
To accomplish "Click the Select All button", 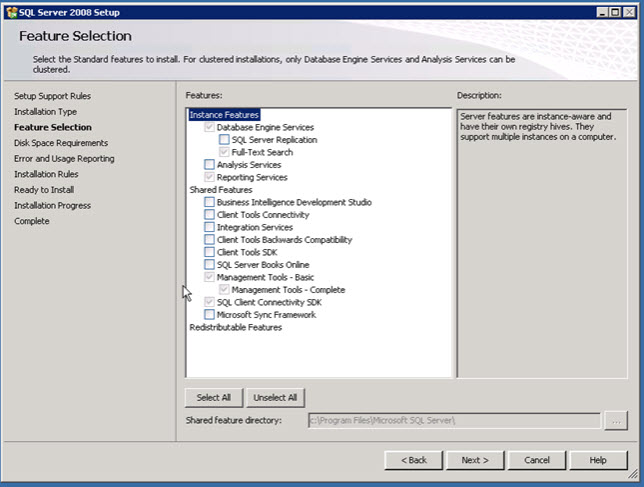I will coord(214,397).
